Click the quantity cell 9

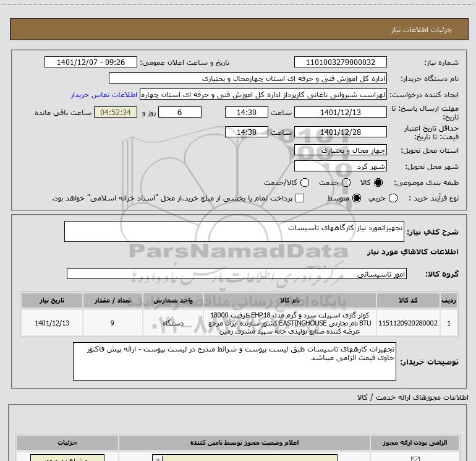click(113, 323)
